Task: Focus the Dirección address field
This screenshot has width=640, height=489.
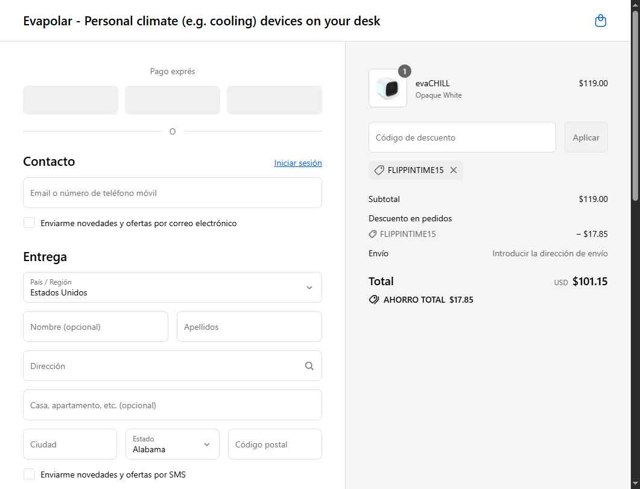Action: pos(172,366)
